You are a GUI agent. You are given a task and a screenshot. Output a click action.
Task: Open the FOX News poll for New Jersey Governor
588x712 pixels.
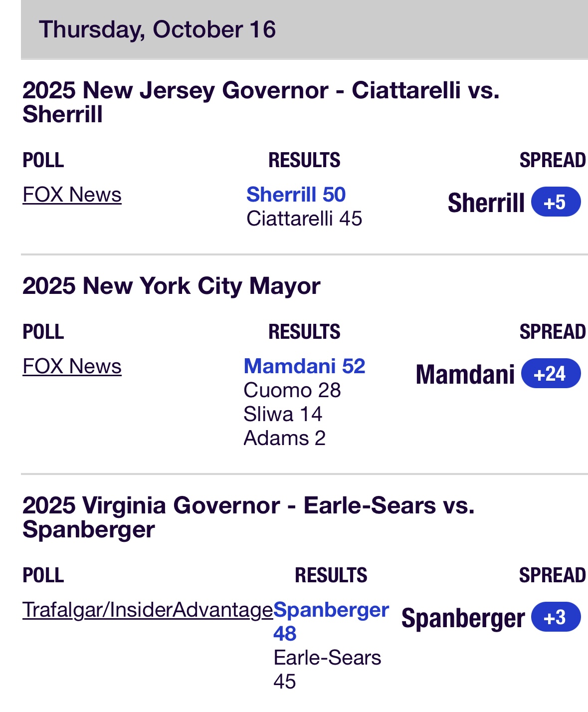tap(72, 195)
